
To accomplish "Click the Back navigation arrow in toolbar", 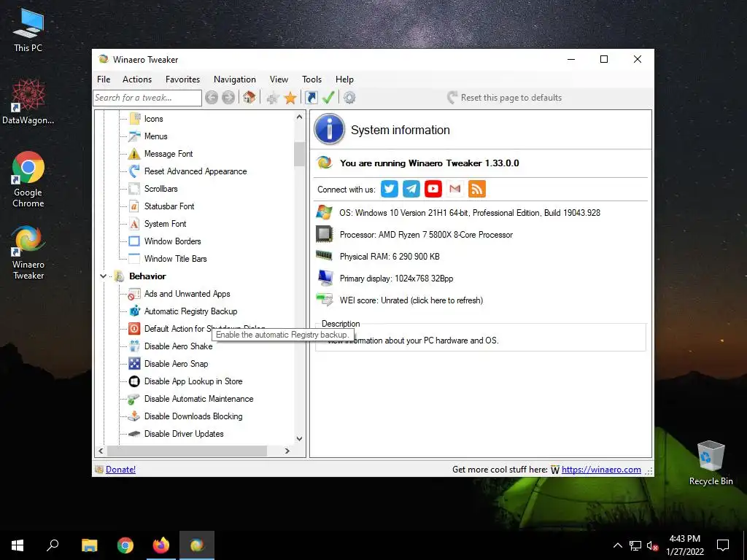I will click(x=212, y=98).
